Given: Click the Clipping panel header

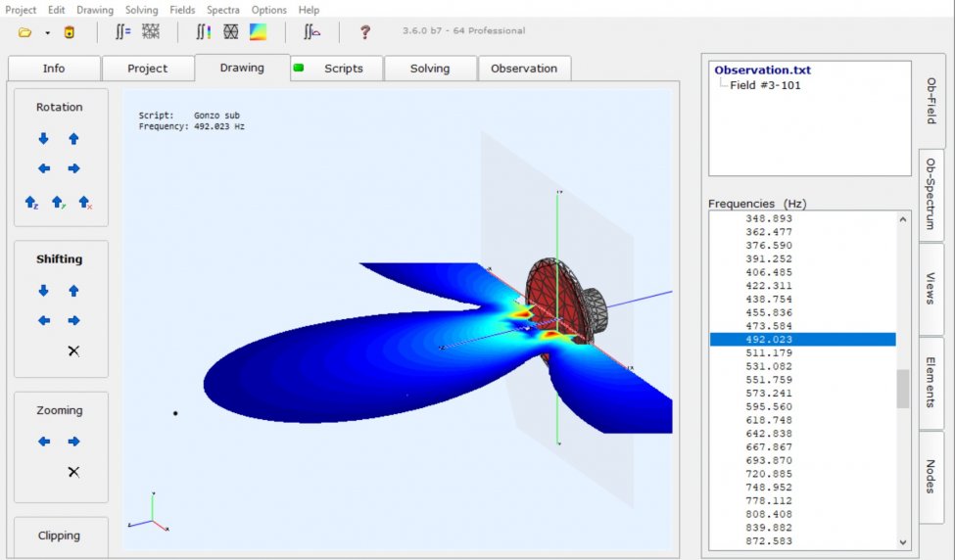Looking at the screenshot, I should point(60,536).
